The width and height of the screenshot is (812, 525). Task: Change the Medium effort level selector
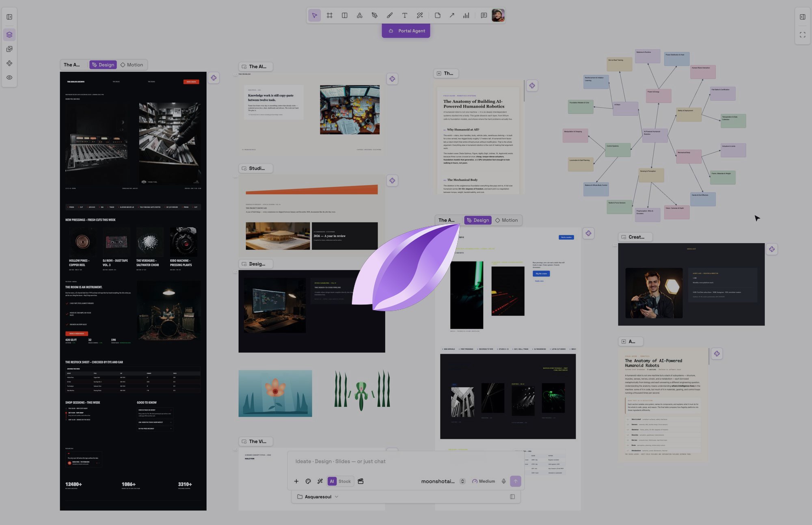484,481
